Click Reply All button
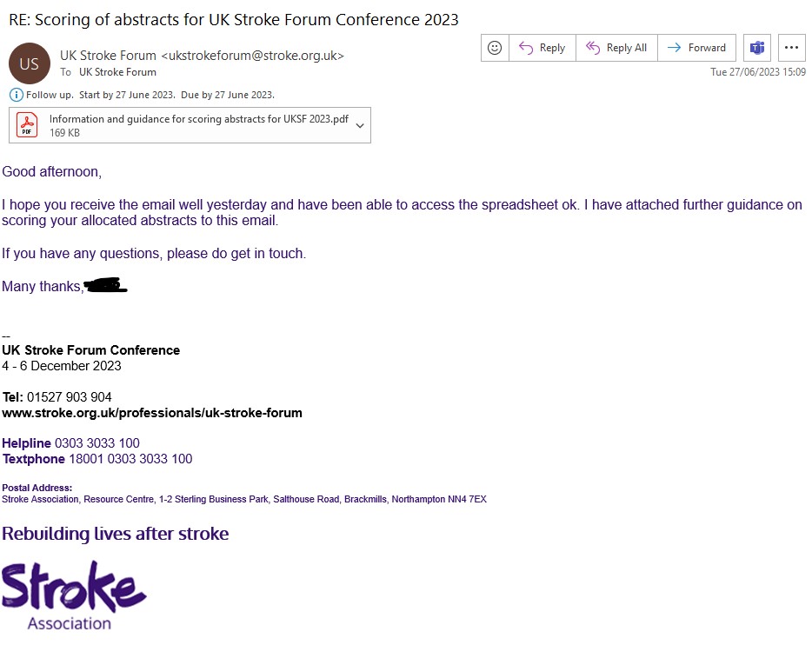This screenshot has height=645, width=812. [x=616, y=48]
